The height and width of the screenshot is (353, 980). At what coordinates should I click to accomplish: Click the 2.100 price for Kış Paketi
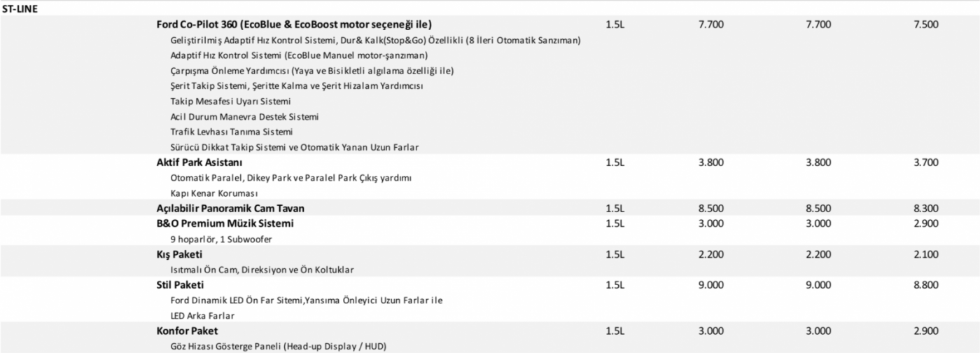[x=925, y=254]
